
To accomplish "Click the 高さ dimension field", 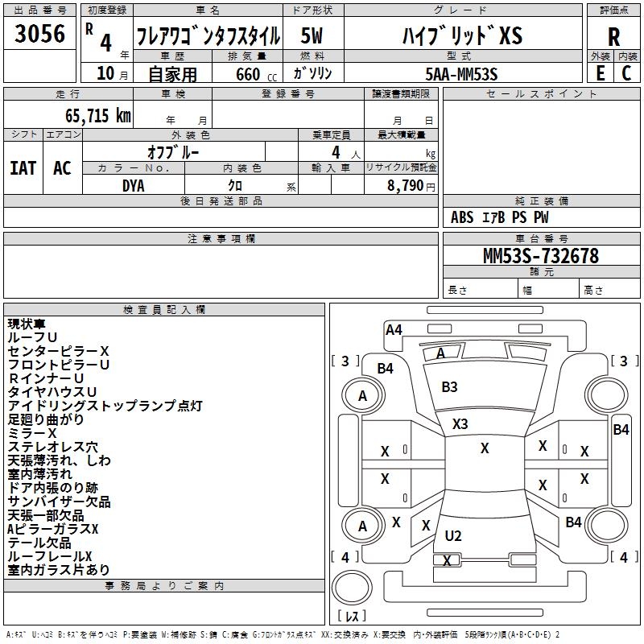I will 609,290.
